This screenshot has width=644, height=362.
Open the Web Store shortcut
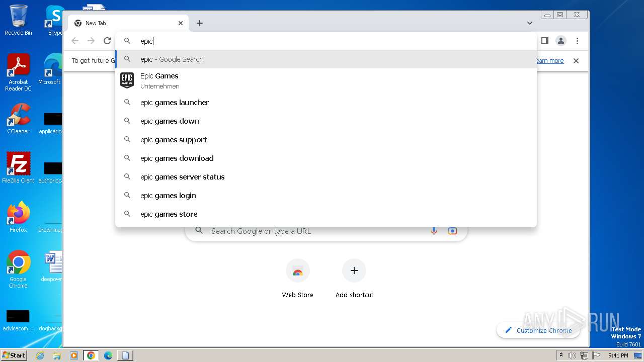297,279
